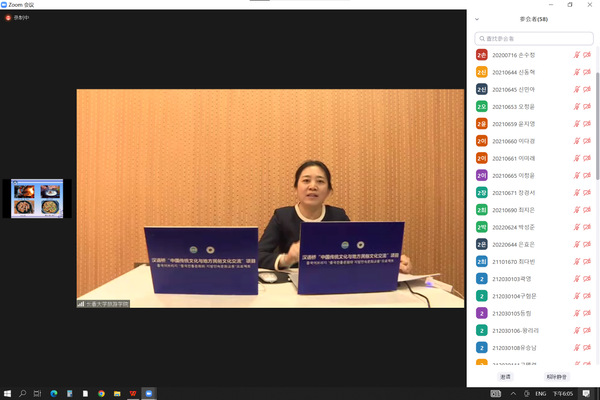The image size is (600, 400).
Task: Select the shared slides thumbnail on the left
Action: [x=38, y=198]
